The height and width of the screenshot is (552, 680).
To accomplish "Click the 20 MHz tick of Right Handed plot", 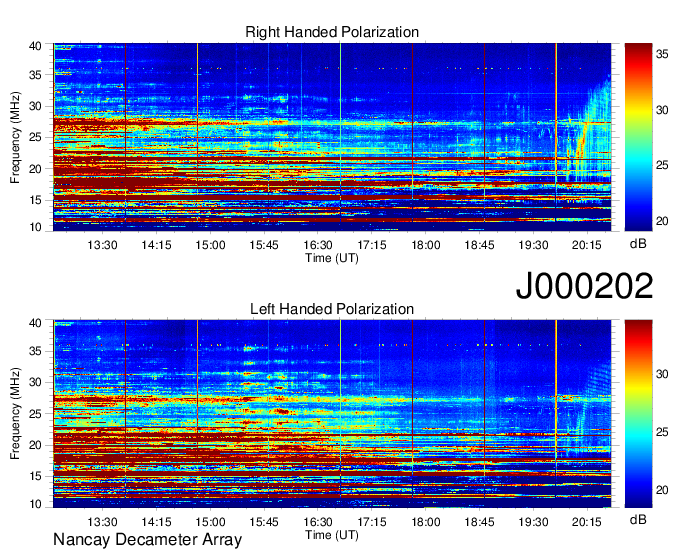I will [35, 169].
